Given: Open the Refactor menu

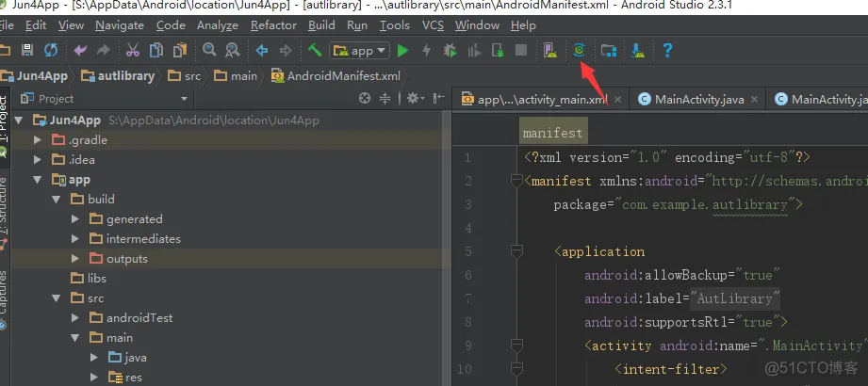Looking at the screenshot, I should coord(273,25).
